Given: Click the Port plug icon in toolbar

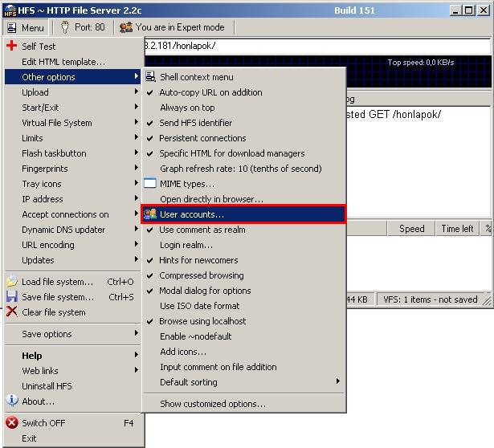Looking at the screenshot, I should click(x=65, y=27).
